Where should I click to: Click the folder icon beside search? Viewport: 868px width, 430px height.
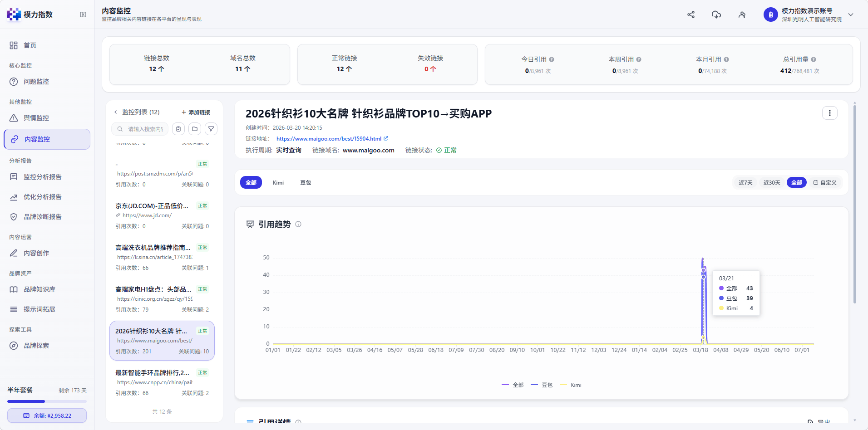pyautogui.click(x=195, y=129)
